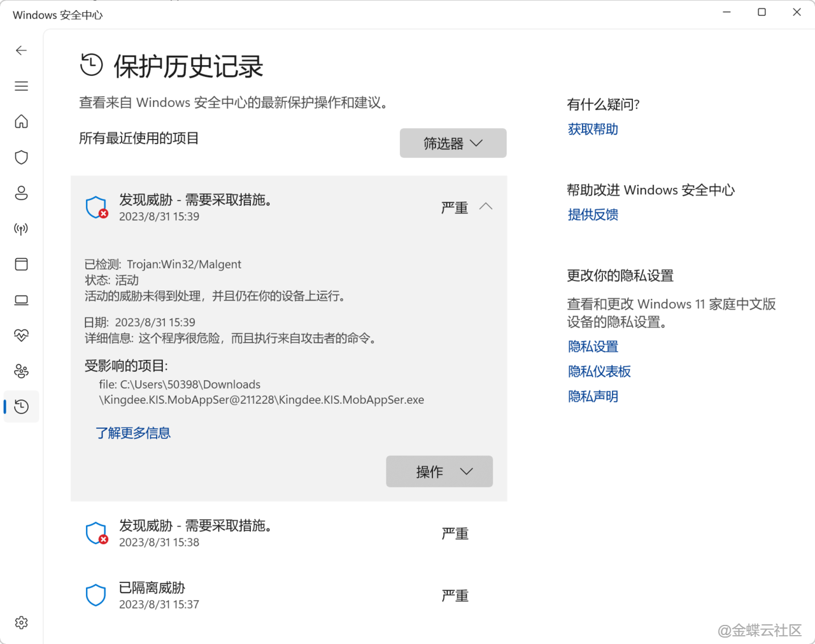Open the 操作 actions dropdown
The width and height of the screenshot is (815, 644).
tap(439, 471)
